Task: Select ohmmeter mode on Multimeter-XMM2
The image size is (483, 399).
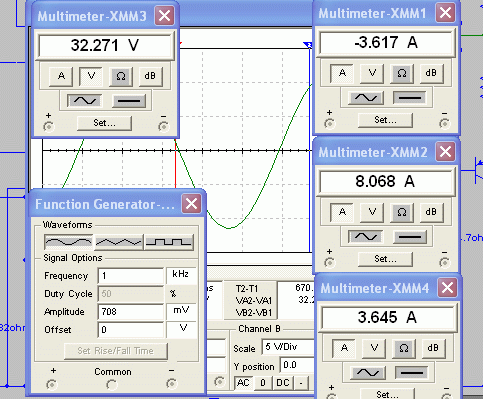Action: [402, 212]
